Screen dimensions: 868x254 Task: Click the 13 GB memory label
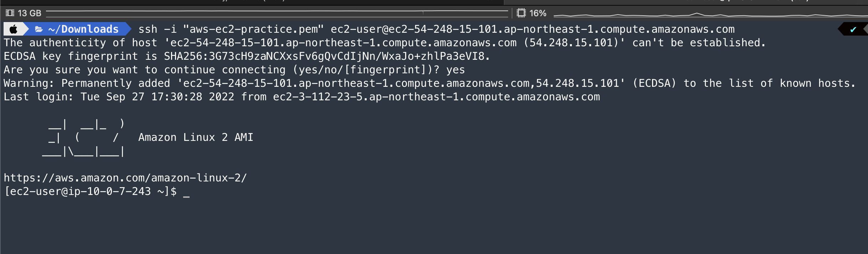click(x=30, y=13)
